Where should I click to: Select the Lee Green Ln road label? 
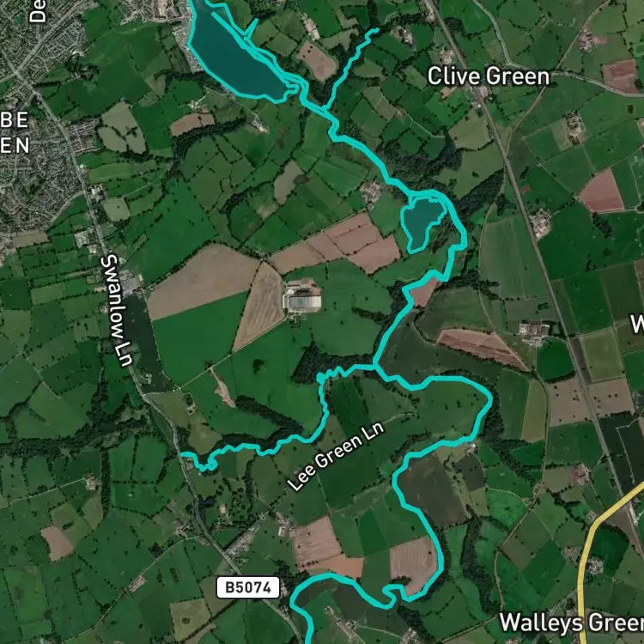pos(336,455)
